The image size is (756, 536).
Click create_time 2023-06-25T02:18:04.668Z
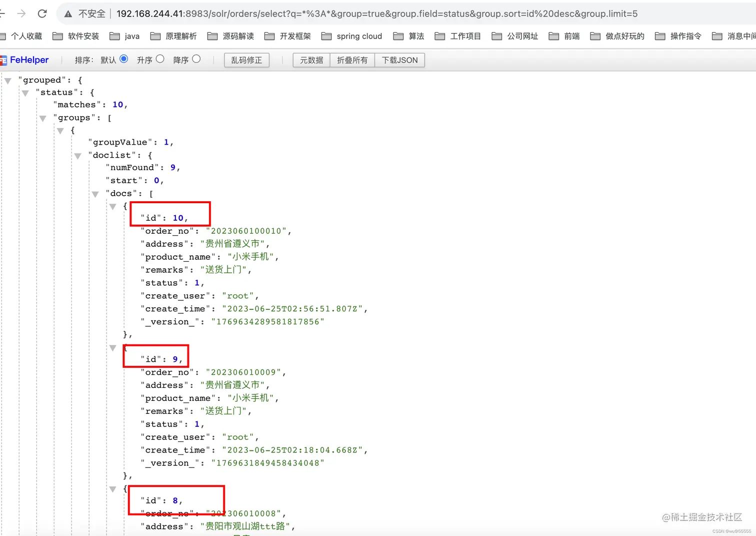[292, 450]
